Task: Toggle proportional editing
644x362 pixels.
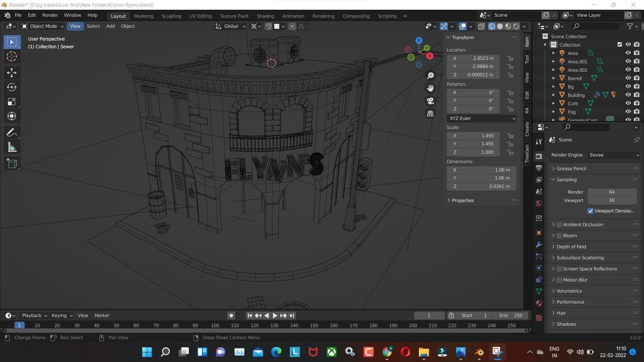Action: (292, 26)
